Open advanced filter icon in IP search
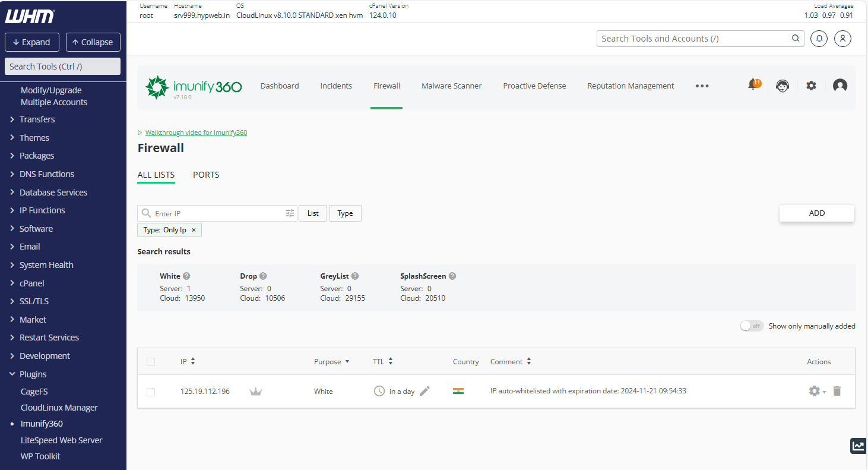The width and height of the screenshot is (868, 470). click(289, 213)
